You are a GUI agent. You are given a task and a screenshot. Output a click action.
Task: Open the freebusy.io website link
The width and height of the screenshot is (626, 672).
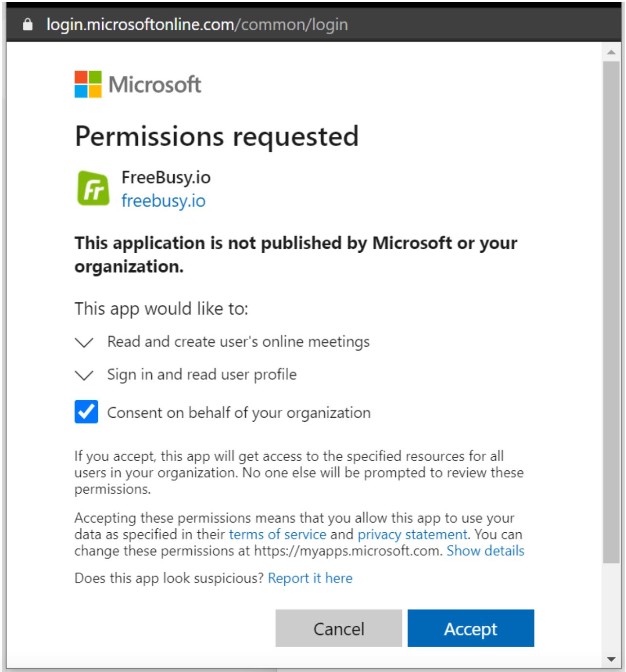pos(163,201)
